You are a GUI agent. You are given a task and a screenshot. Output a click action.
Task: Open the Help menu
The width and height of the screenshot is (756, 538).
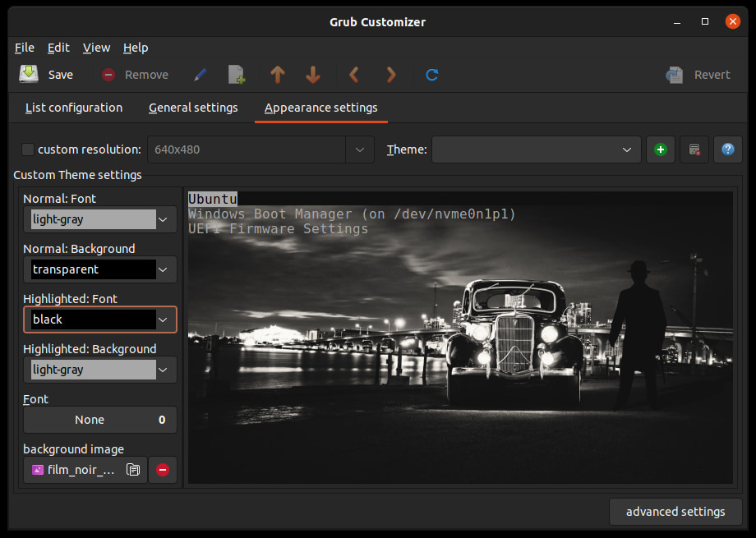136,48
